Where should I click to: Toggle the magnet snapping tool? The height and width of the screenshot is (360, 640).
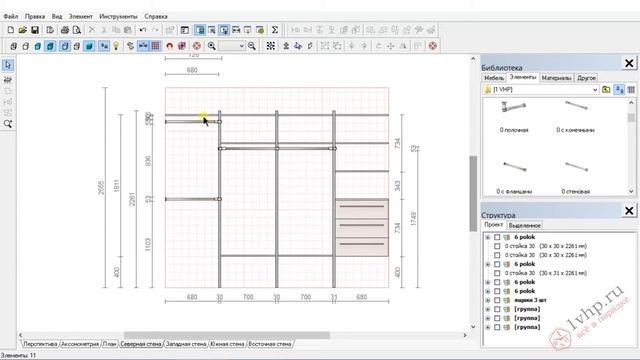(169, 46)
